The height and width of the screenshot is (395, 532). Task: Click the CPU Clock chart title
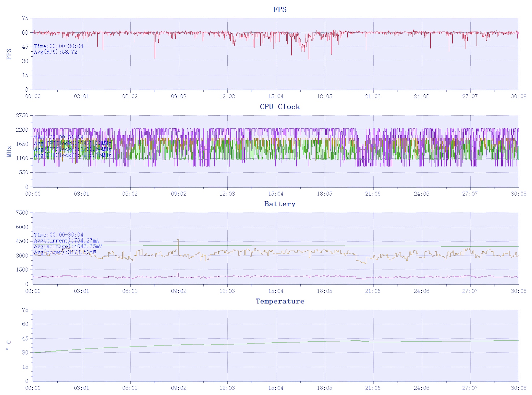[x=280, y=107]
